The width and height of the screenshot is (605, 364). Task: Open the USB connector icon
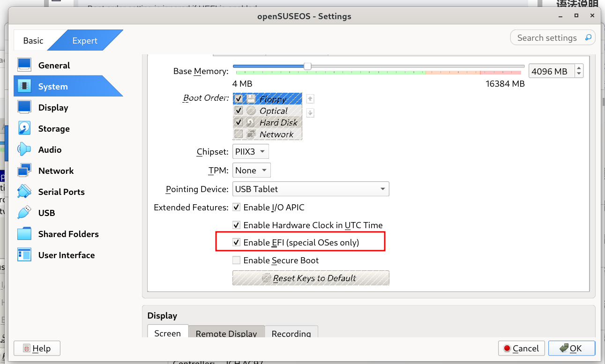tap(24, 213)
